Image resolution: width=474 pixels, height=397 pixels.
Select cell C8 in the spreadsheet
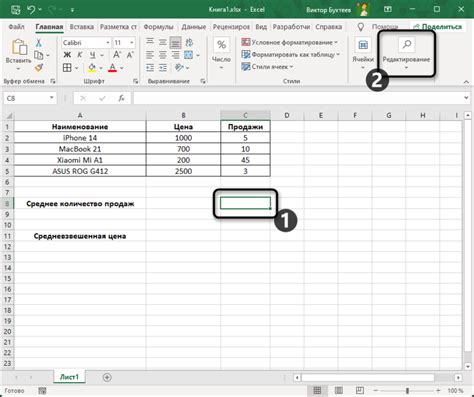(x=245, y=203)
